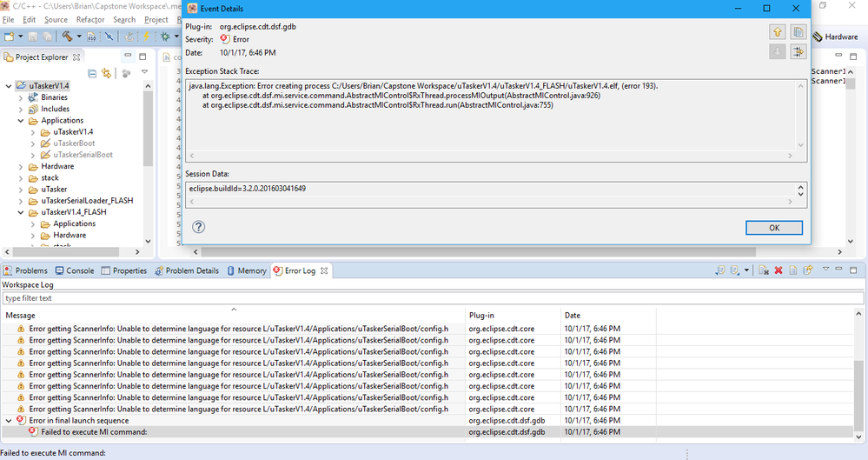Open the Refactor menu
Screen dimensions: 868x460
click(90, 19)
